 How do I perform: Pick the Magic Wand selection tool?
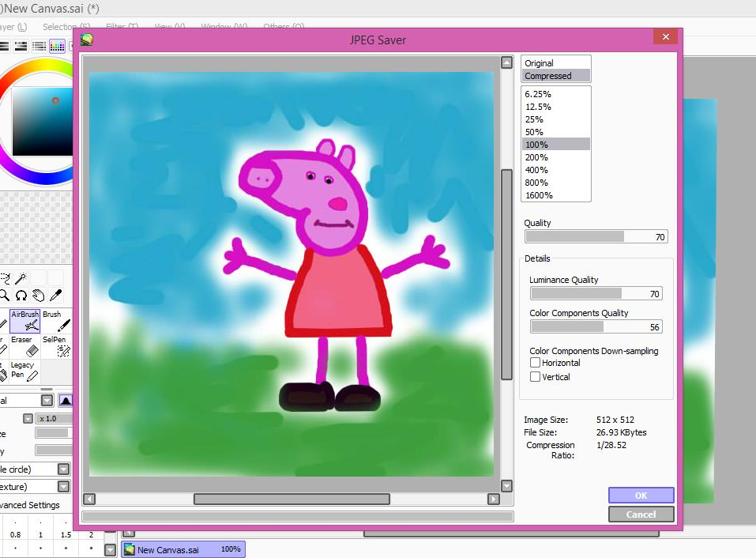coord(21,278)
